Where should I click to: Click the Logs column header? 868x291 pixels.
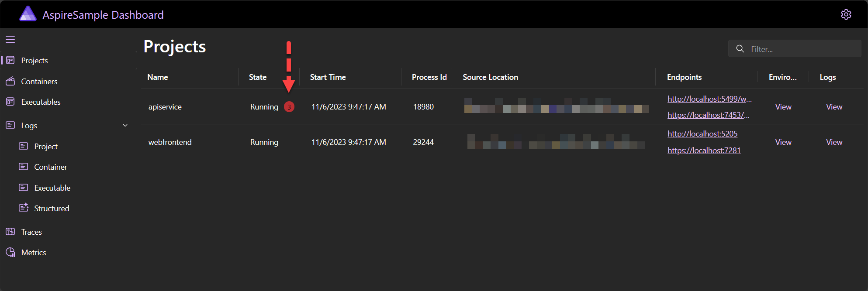pyautogui.click(x=828, y=77)
